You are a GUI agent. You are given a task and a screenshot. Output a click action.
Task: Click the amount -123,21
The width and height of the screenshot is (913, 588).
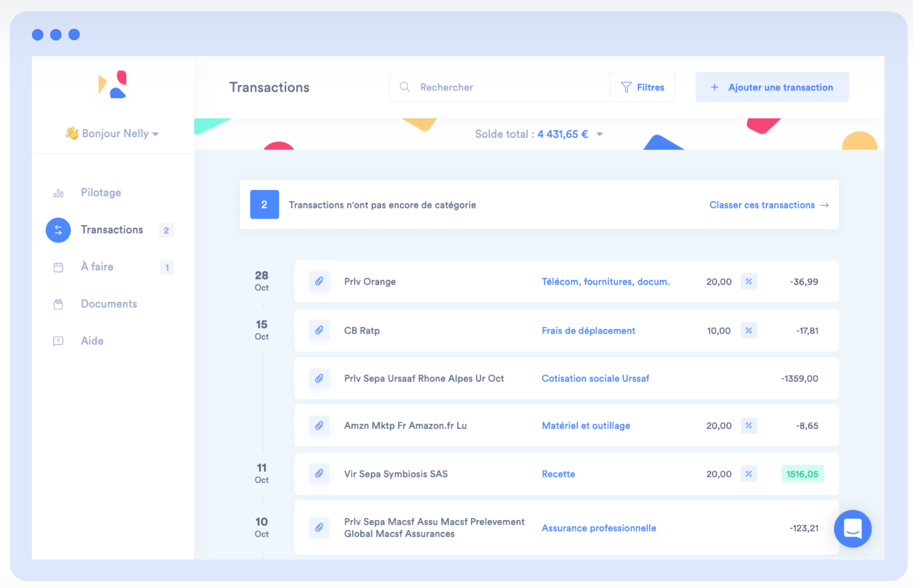pos(804,528)
